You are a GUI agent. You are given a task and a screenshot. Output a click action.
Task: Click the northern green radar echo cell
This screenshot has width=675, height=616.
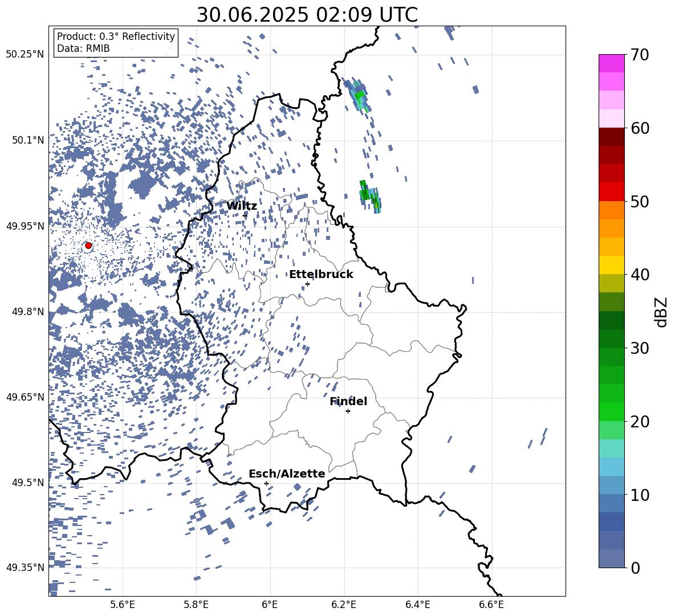pos(358,95)
